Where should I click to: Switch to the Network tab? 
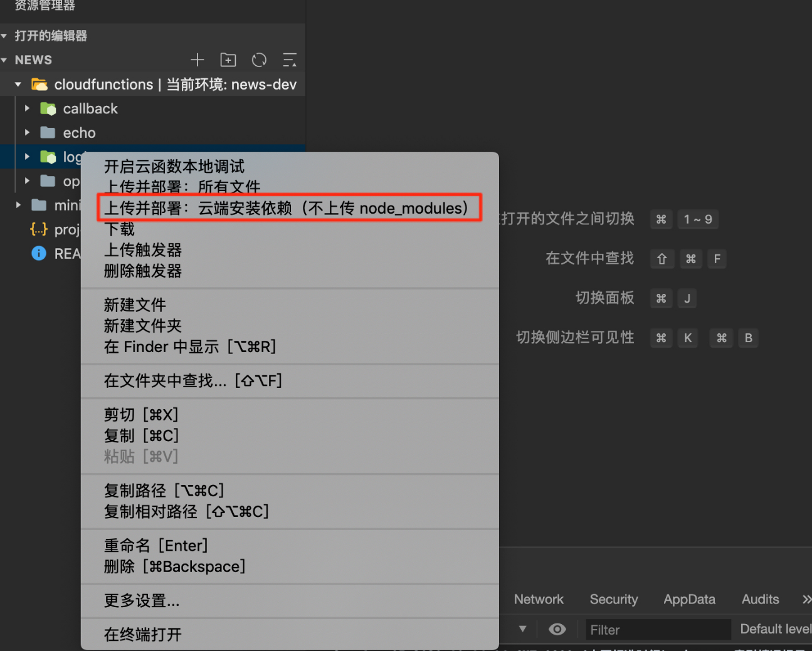point(539,600)
